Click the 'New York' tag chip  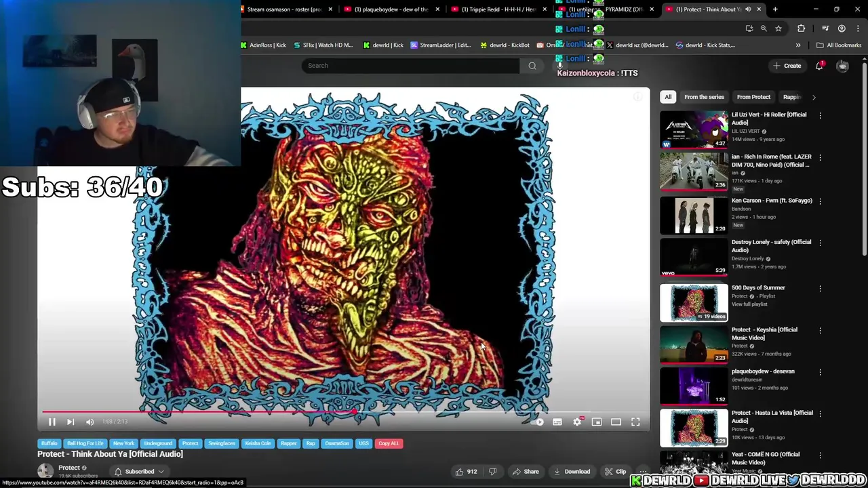(x=123, y=443)
